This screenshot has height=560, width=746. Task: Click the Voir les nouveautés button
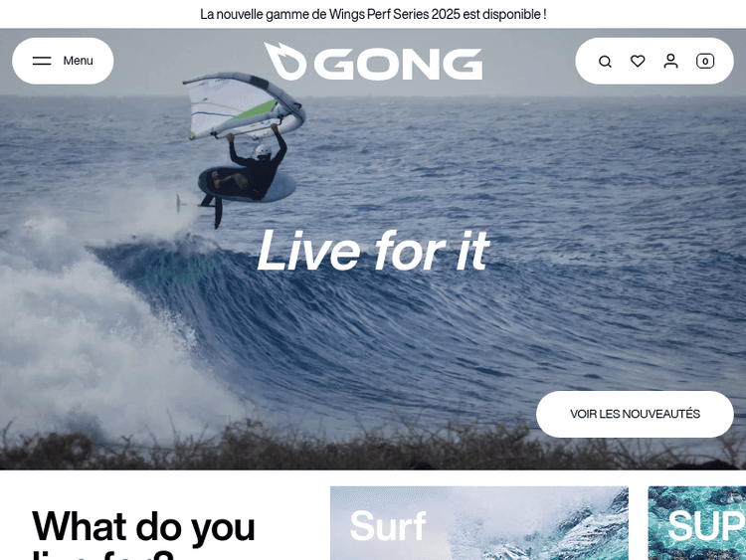point(635,414)
